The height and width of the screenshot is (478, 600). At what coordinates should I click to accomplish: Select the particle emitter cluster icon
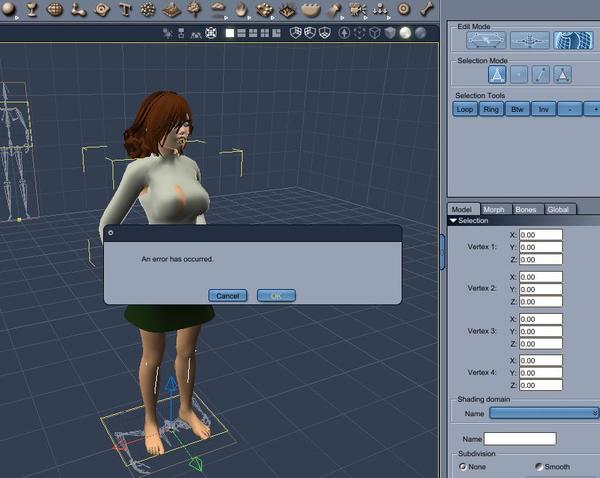click(x=148, y=10)
